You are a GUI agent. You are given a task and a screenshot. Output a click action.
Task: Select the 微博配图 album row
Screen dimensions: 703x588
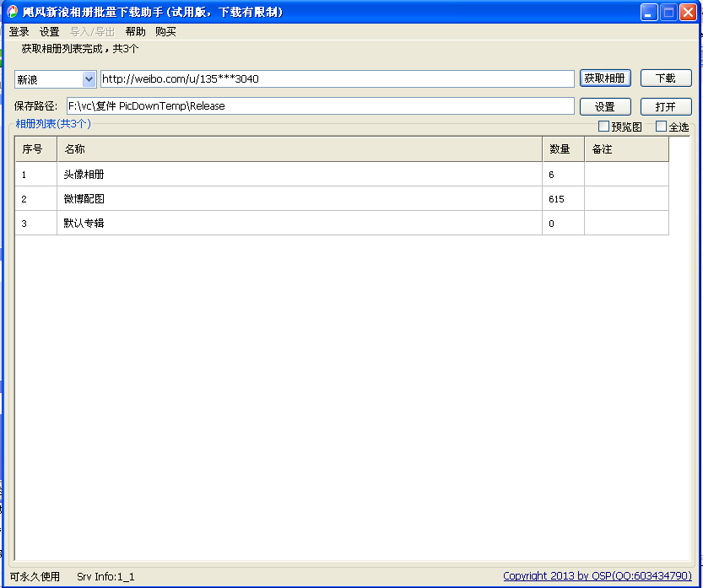(x=342, y=198)
